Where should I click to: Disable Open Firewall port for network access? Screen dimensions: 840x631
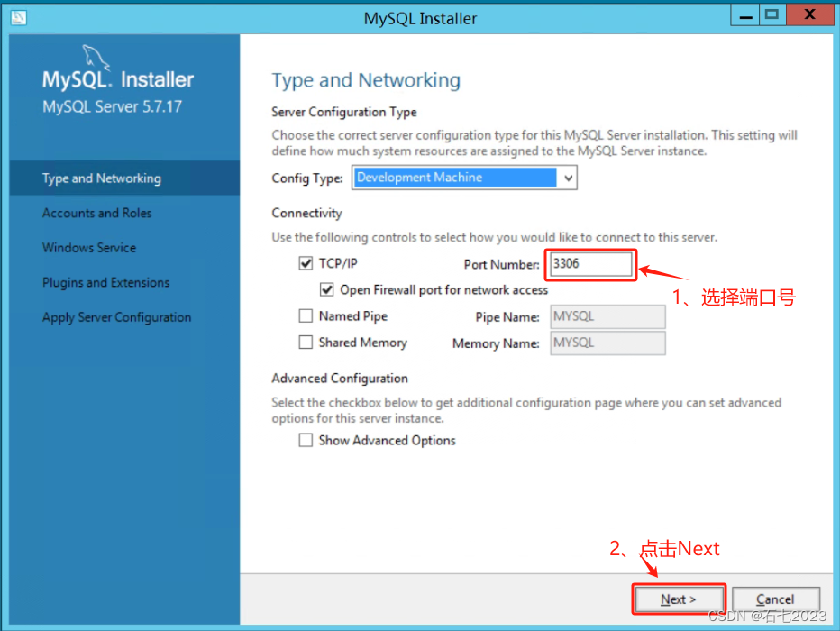point(327,290)
